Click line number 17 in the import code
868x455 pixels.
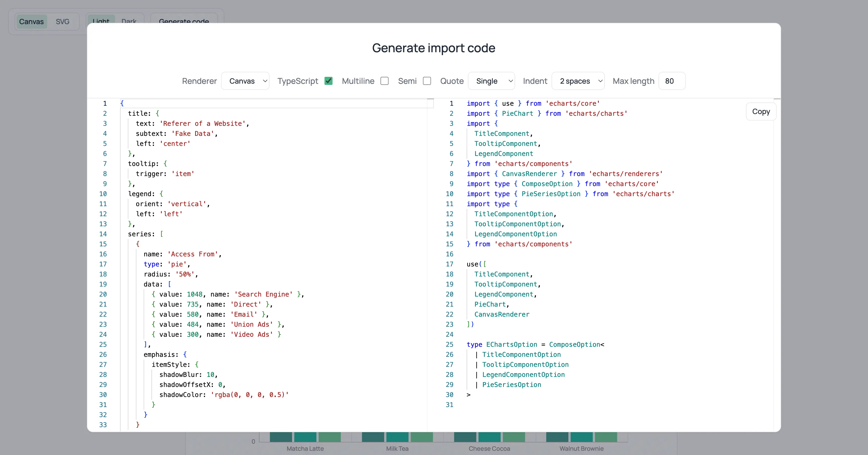point(450,264)
